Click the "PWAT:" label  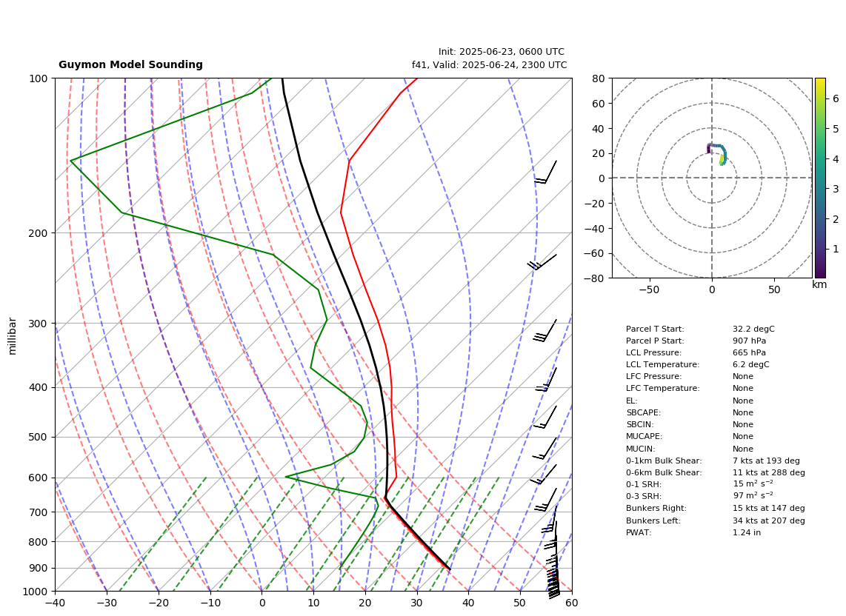tap(639, 532)
